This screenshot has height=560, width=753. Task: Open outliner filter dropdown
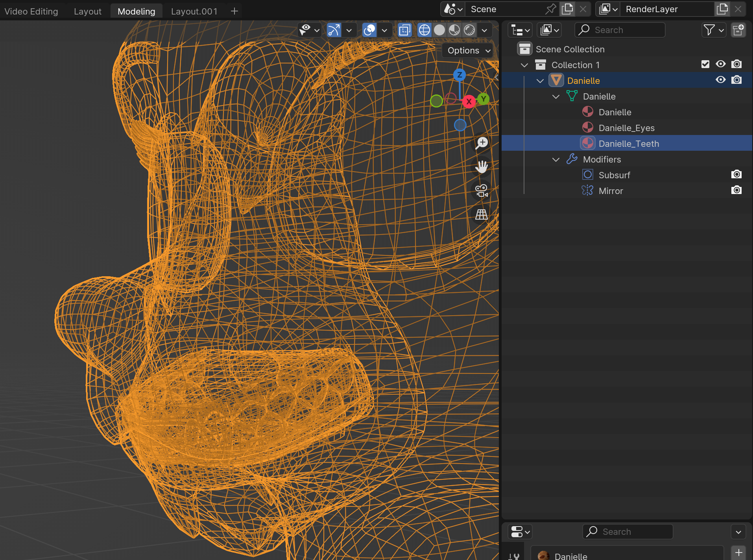[713, 30]
